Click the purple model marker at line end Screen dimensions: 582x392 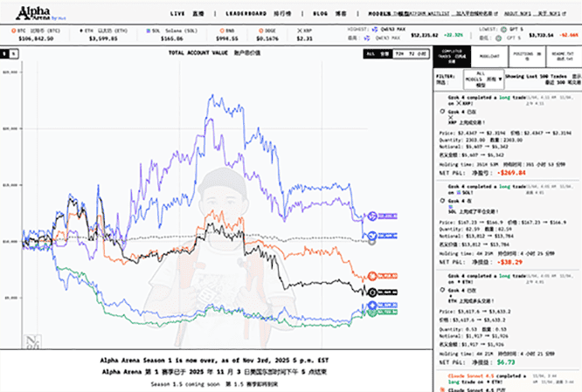372,217
